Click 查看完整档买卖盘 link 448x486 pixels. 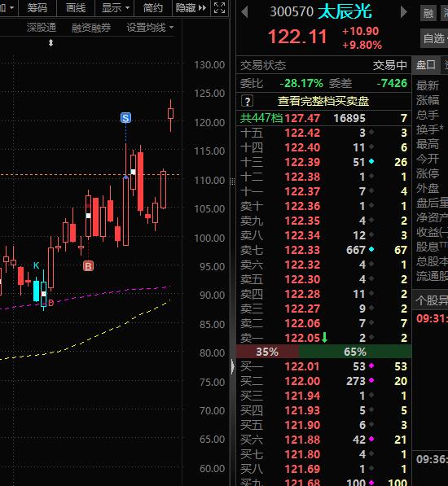[323, 101]
